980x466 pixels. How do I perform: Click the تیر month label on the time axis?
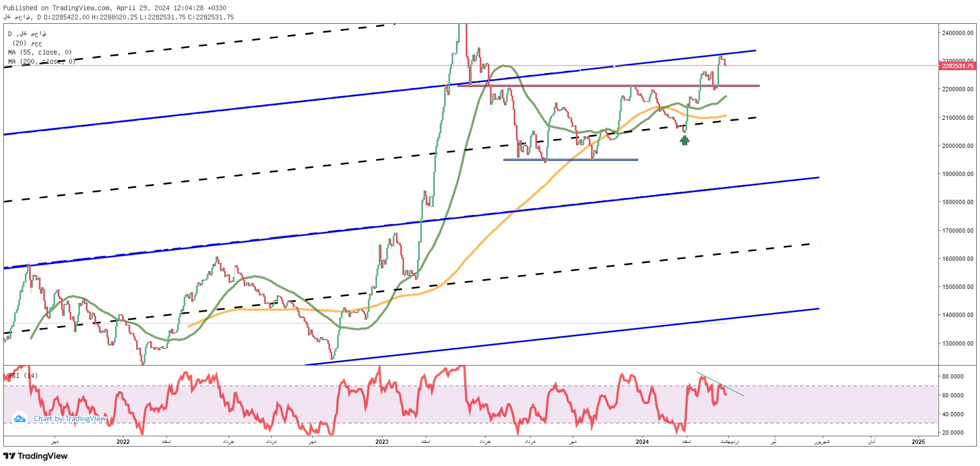click(774, 442)
